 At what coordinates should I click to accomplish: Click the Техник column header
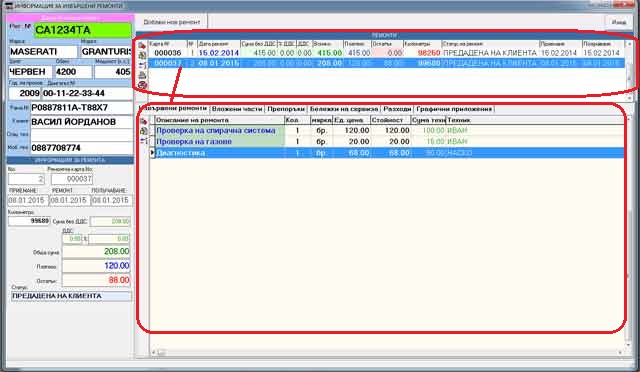[535, 120]
